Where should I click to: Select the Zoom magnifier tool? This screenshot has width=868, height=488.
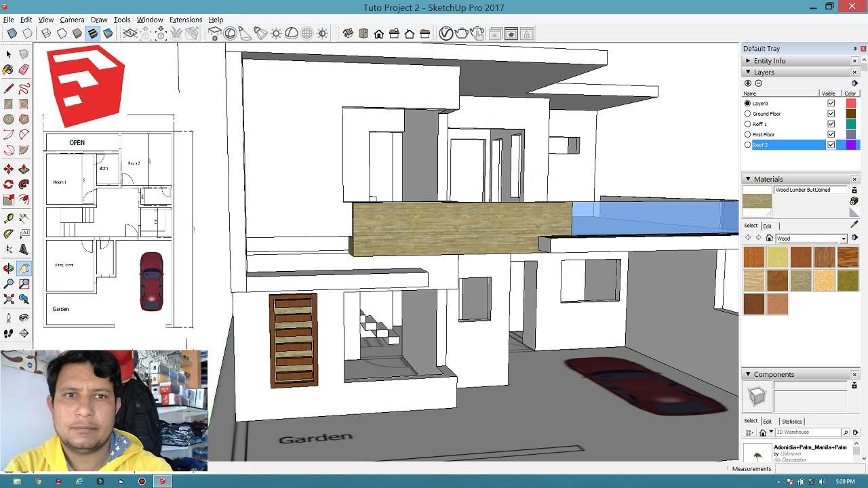pos(8,283)
